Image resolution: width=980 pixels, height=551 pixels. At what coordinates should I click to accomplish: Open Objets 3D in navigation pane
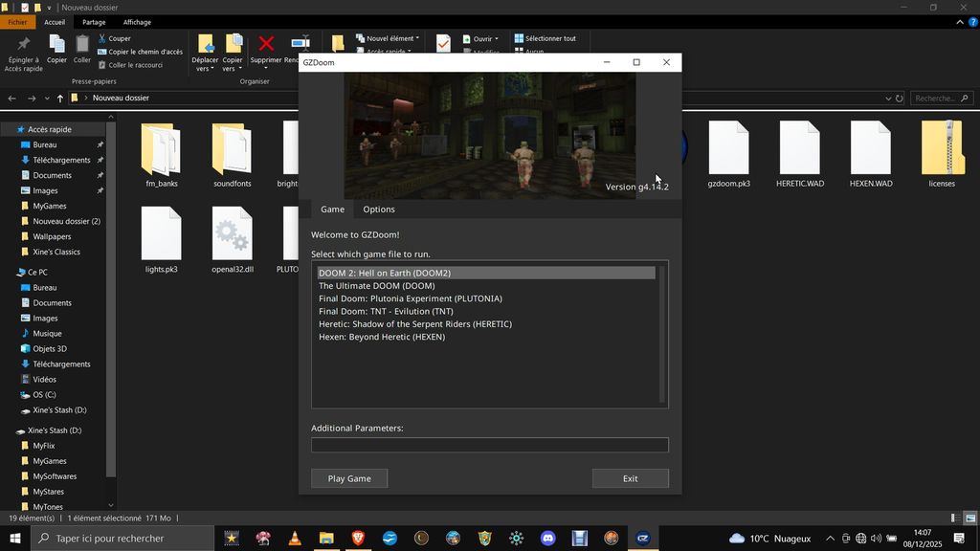coord(50,348)
